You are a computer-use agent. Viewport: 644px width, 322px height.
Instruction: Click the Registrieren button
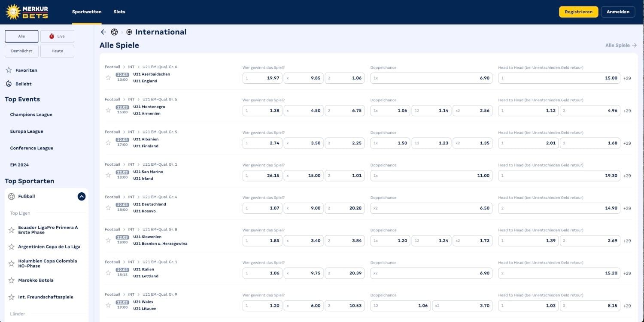click(x=578, y=12)
